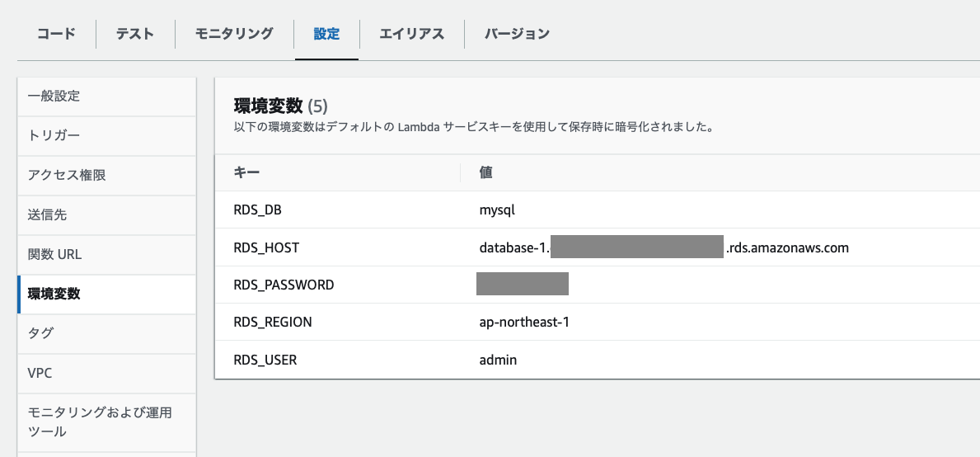The width and height of the screenshot is (980, 457).
Task: Open モニタリングおよび運用ツール settings
Action: (x=100, y=422)
